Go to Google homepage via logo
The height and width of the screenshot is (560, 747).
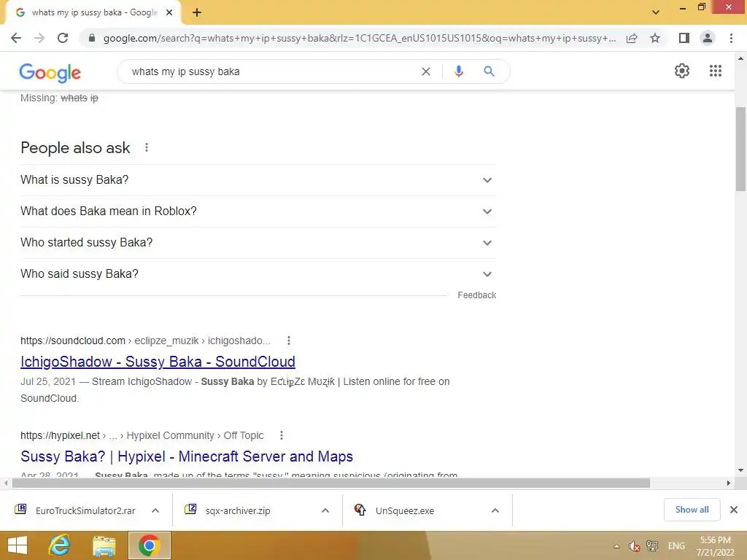[x=50, y=73]
